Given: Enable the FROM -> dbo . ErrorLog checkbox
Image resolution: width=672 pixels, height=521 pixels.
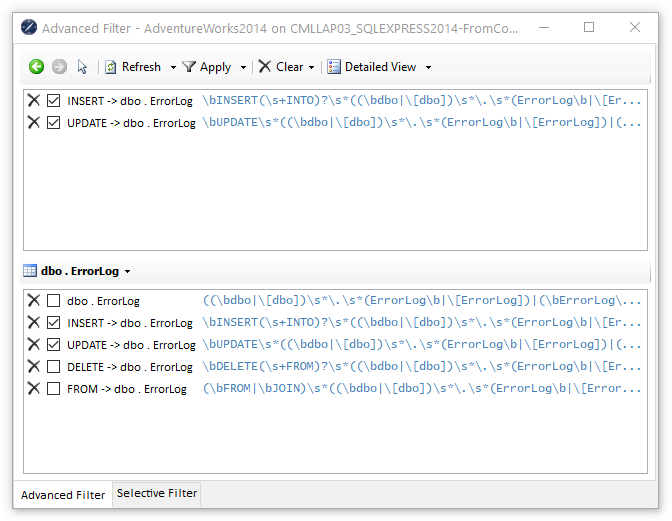Looking at the screenshot, I should (x=54, y=389).
